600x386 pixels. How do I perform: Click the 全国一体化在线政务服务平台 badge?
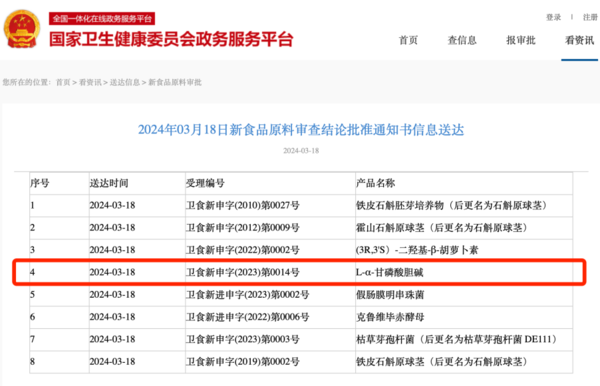(102, 18)
